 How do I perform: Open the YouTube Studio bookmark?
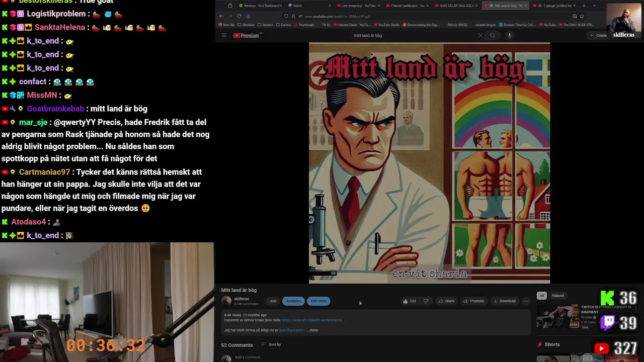(x=386, y=25)
